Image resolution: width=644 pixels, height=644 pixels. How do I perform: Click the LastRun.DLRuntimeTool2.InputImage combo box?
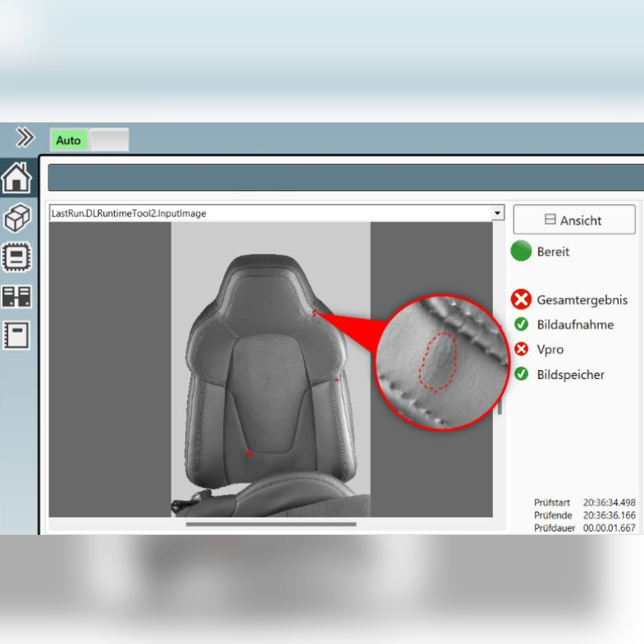pyautogui.click(x=269, y=213)
